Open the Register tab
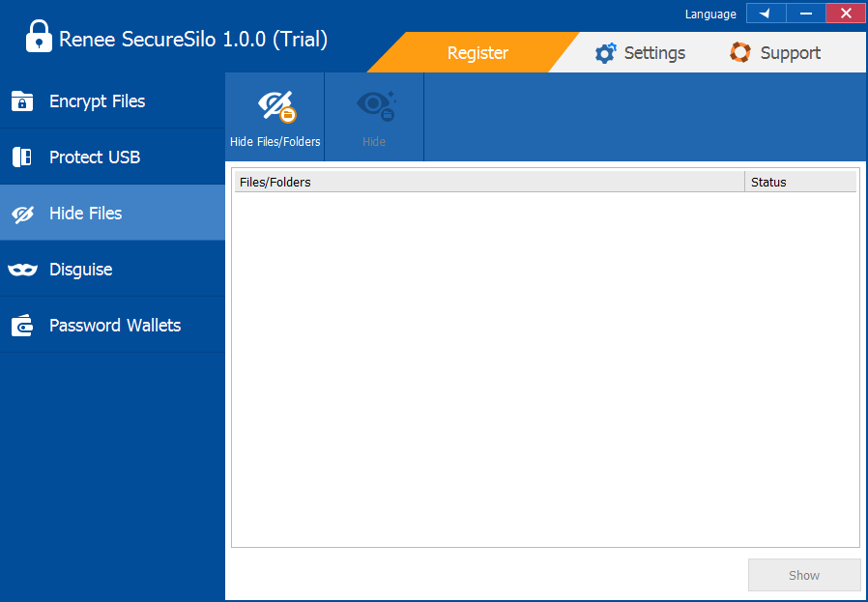868x602 pixels. click(477, 53)
